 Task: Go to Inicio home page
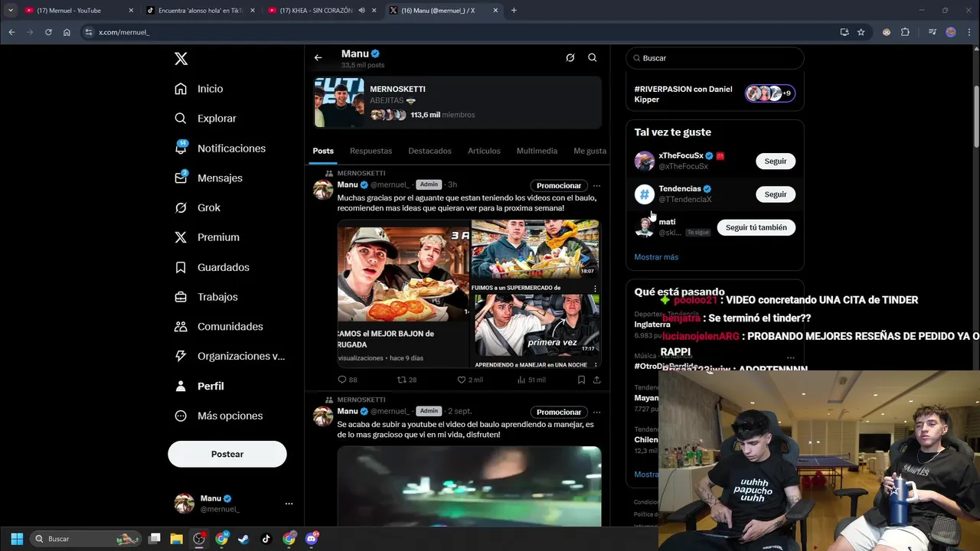(199, 89)
